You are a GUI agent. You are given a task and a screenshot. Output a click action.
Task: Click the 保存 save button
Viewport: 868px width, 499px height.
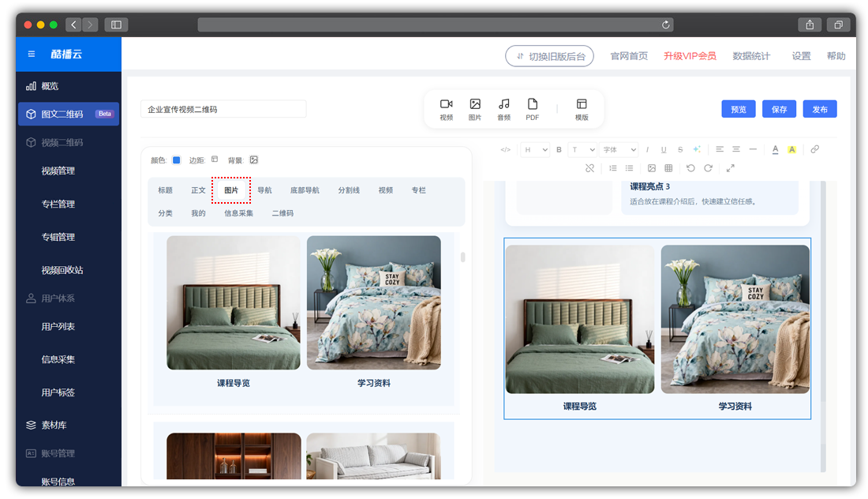pos(779,110)
